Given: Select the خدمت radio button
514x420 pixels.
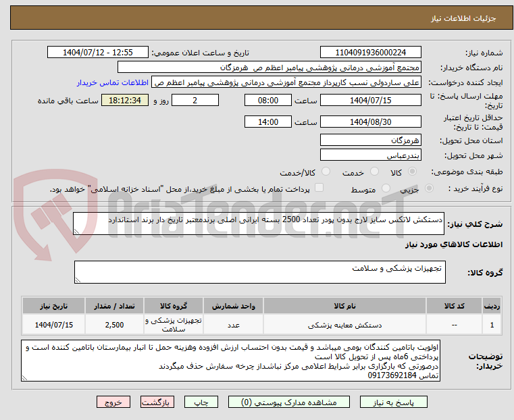Looking at the screenshot, I should point(374,172).
